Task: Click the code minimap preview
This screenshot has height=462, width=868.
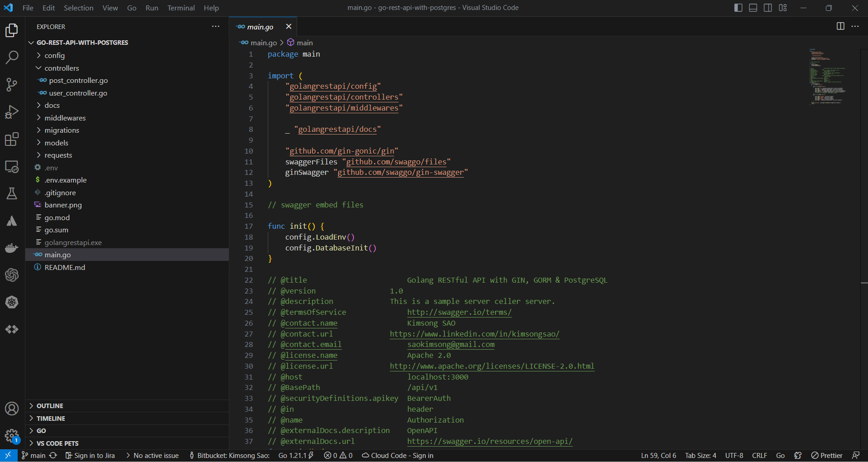Action: 828,76
